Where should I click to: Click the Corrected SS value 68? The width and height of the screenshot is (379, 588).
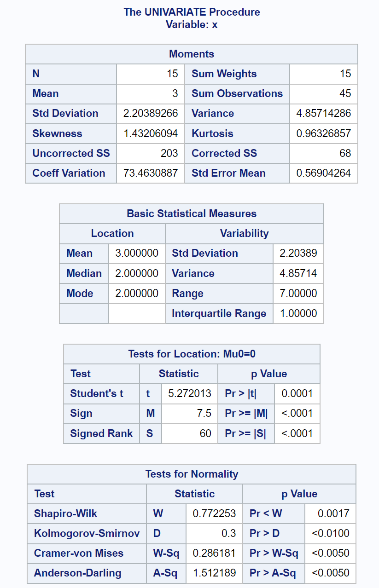click(x=324, y=153)
